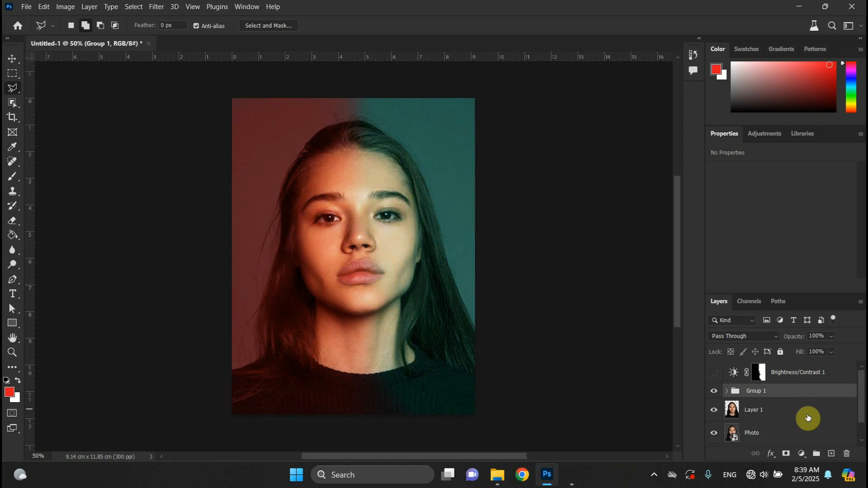Screen dimensions: 868x488
Task: Click the Feather input field
Action: [x=172, y=25]
